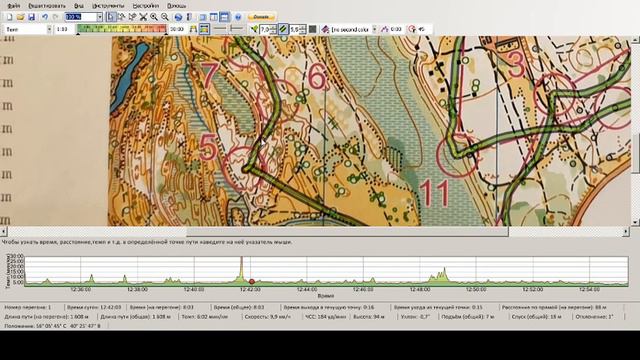Click the horizontal scrollbar left arrow
The width and height of the screenshot is (640, 360).
[x=4, y=231]
